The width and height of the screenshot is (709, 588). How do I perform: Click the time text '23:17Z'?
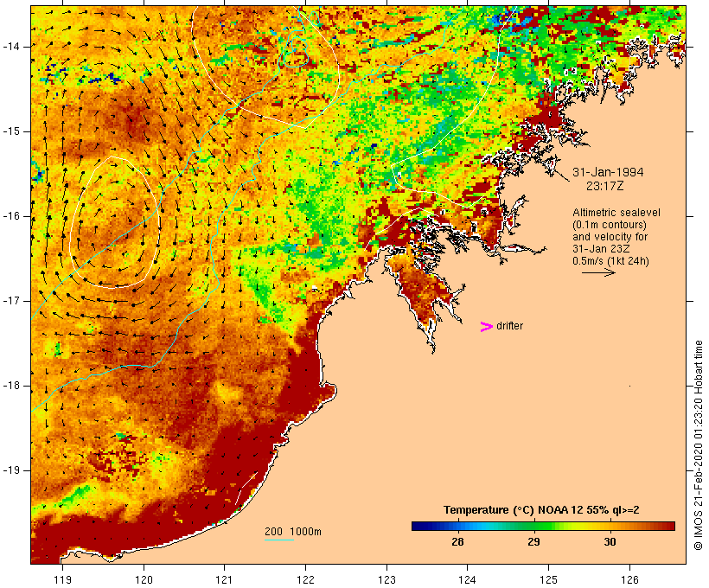point(604,186)
